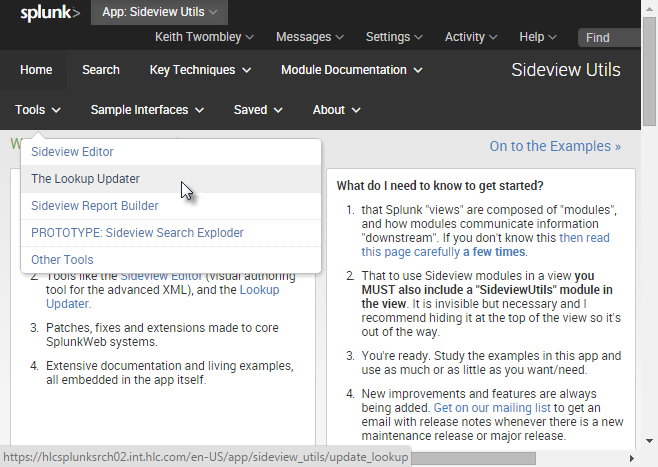Open the Keith Twombley user menu
This screenshot has height=467, width=658.
[204, 37]
